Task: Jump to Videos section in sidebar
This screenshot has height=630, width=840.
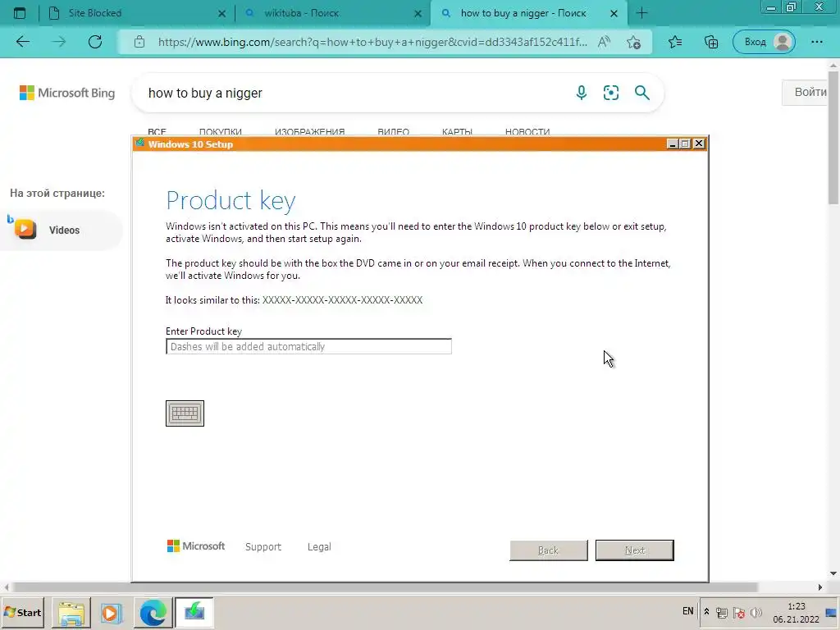Action: coord(61,230)
